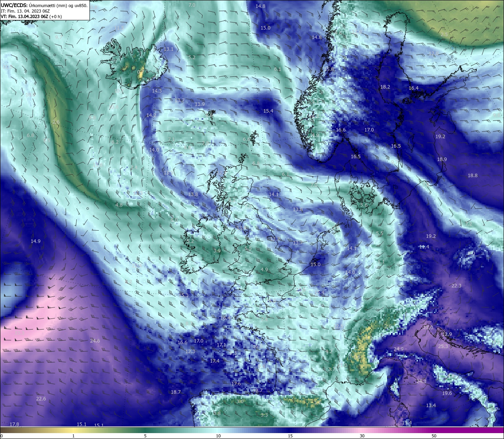Click the 22.6 value on the map
The height and width of the screenshot is (439, 504).
coord(41,398)
